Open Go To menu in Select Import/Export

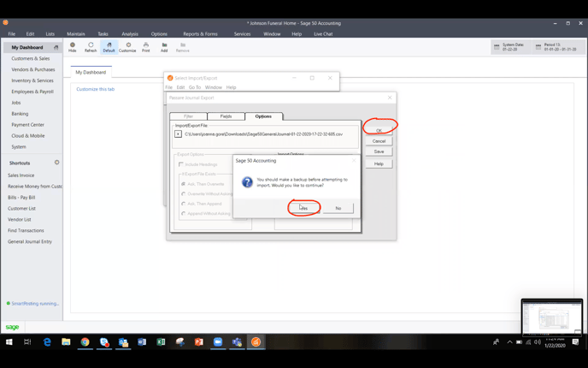(195, 87)
